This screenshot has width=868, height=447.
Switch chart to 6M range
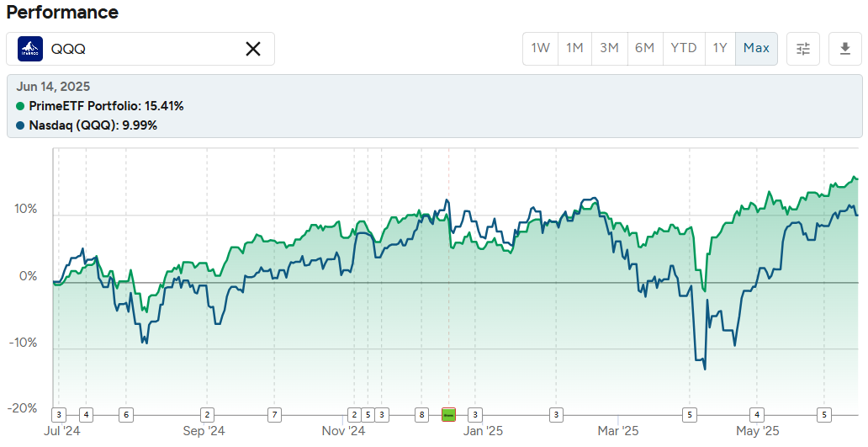[645, 48]
